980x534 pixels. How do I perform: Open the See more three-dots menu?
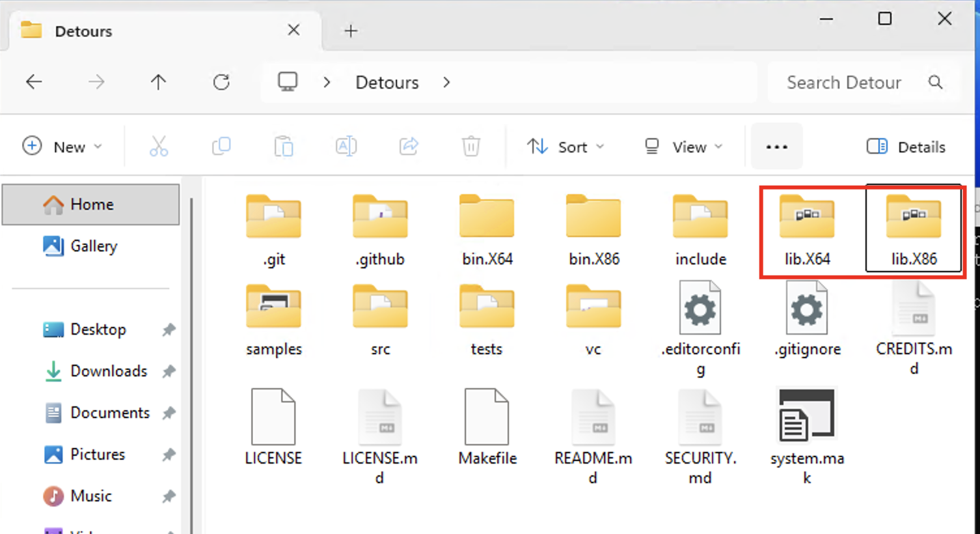[x=776, y=147]
